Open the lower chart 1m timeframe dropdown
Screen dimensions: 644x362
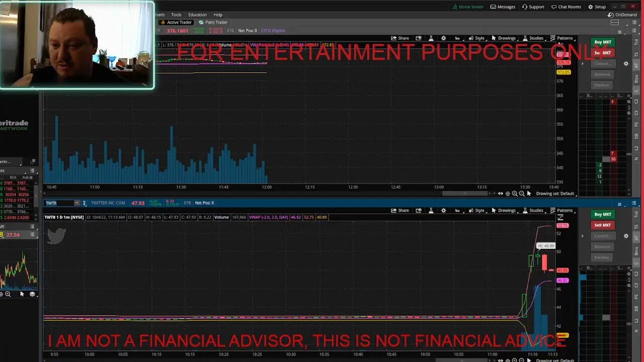(457, 211)
